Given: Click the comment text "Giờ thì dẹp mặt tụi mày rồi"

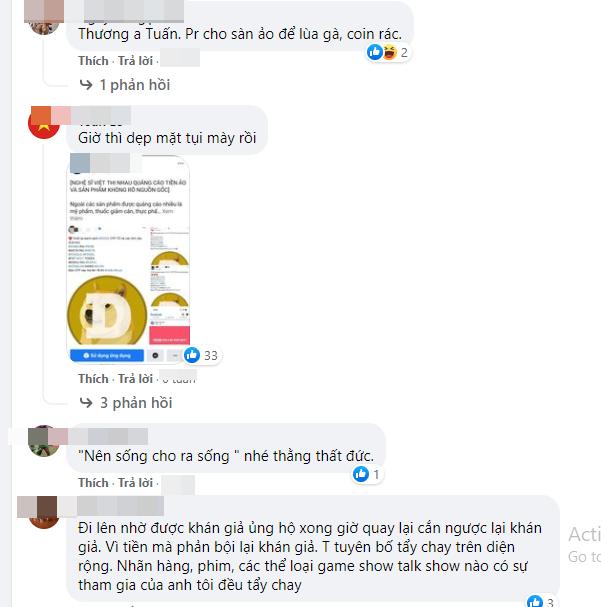Looking at the screenshot, I should click(x=167, y=138).
